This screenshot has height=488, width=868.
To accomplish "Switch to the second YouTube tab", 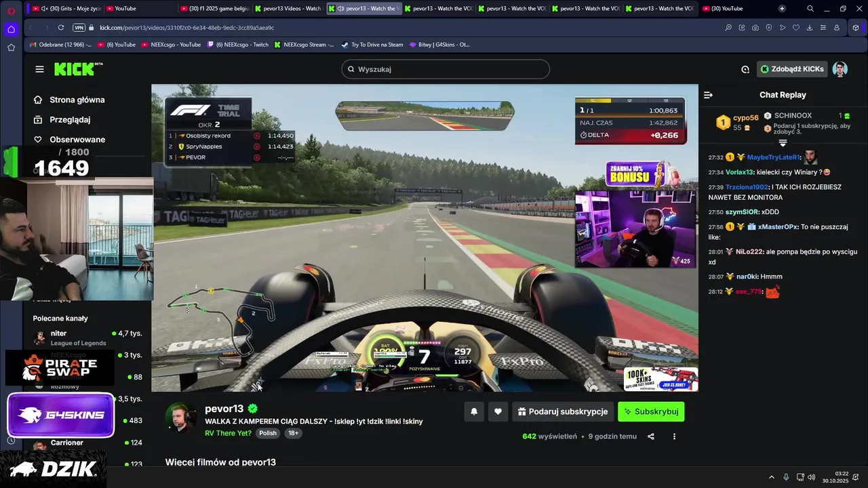I will click(x=139, y=9).
